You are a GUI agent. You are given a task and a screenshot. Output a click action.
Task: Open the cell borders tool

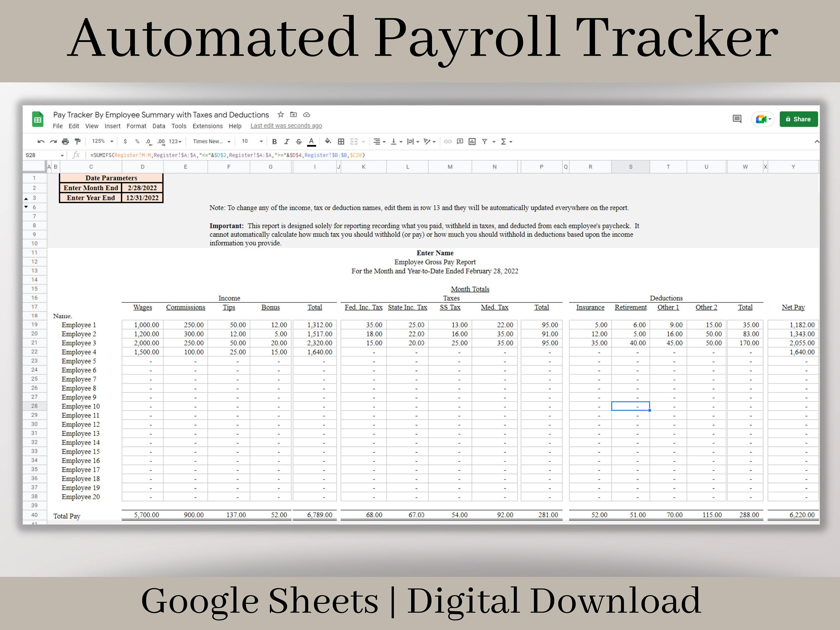(x=341, y=142)
